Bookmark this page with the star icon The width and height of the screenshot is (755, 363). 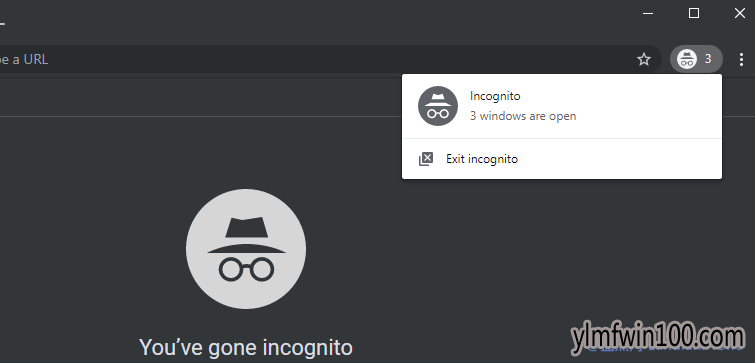pos(644,60)
